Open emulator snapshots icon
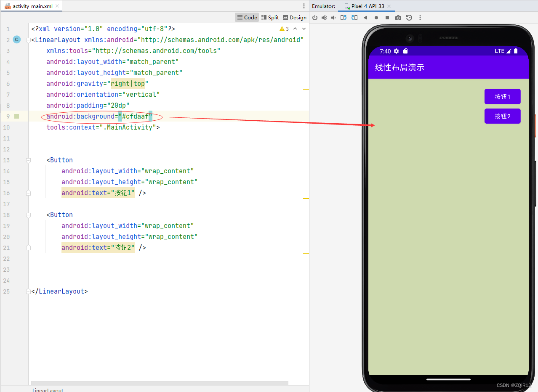 [x=409, y=18]
